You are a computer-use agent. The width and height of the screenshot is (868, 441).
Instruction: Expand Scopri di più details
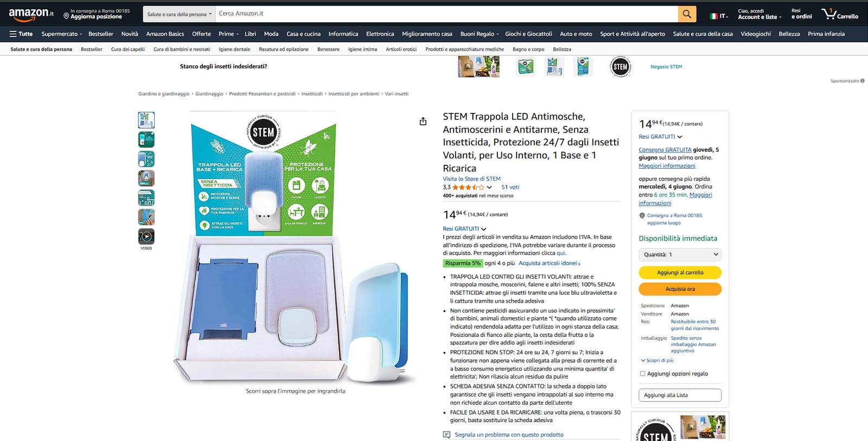coord(657,360)
